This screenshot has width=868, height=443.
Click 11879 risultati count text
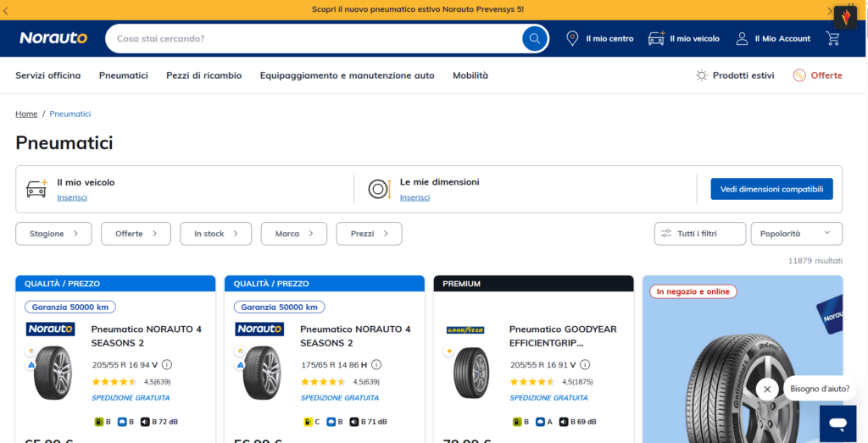click(x=815, y=261)
